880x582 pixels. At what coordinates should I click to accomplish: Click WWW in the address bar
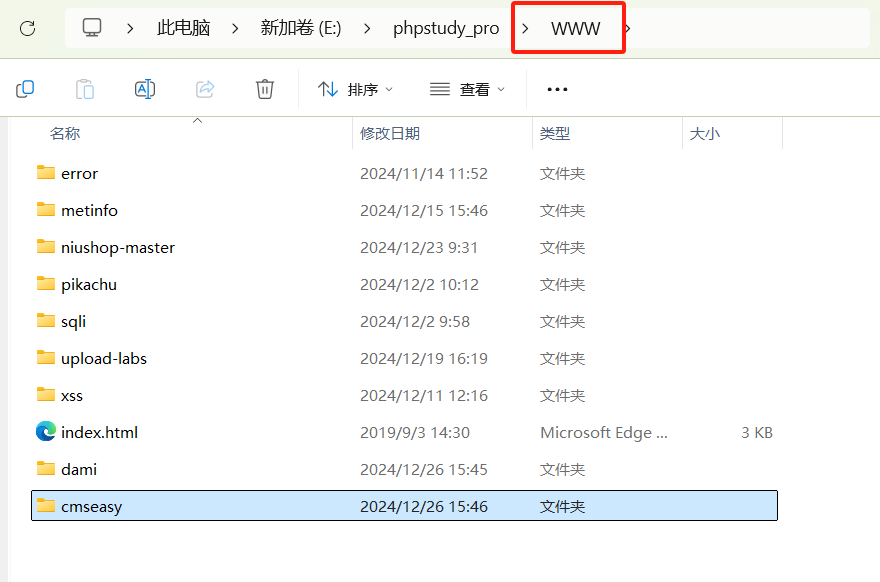coord(576,28)
